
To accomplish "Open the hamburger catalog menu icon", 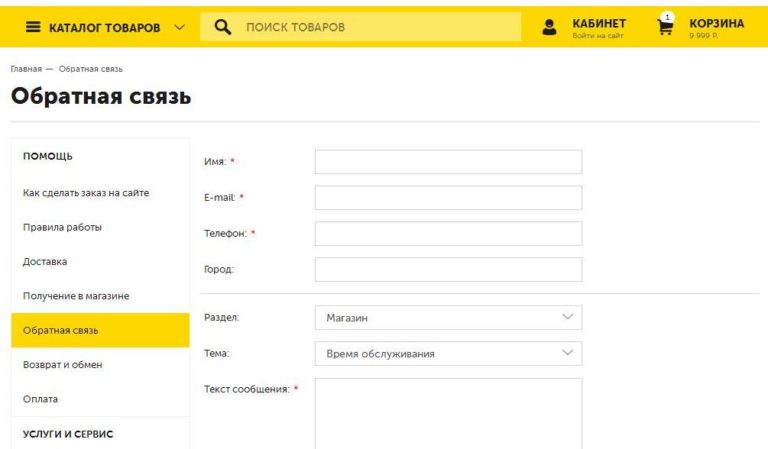I will tap(33, 26).
